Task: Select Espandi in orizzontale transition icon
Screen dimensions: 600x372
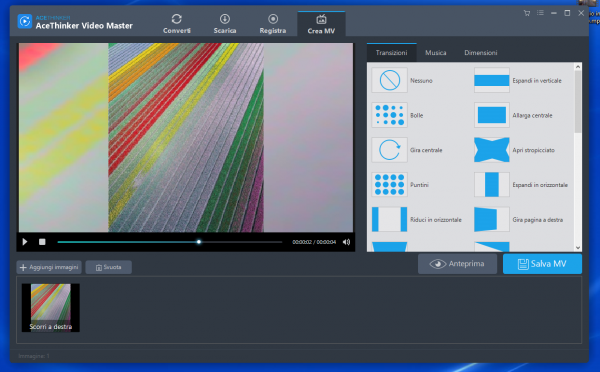Action: pos(492,185)
